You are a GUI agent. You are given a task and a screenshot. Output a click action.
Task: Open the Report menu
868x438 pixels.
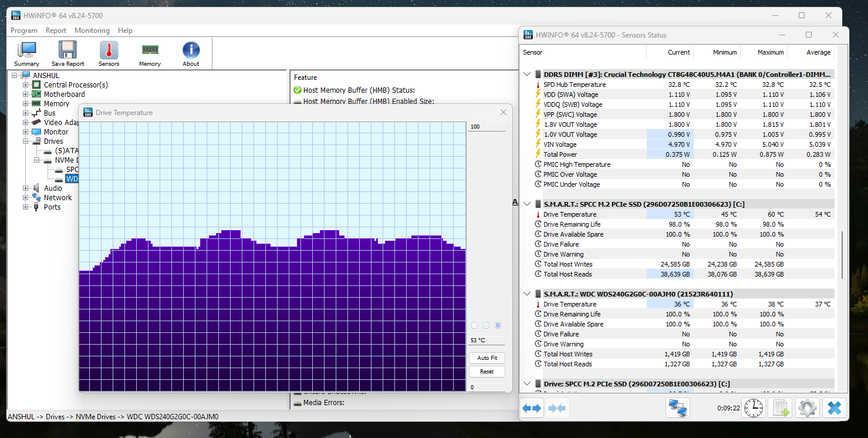pyautogui.click(x=56, y=31)
